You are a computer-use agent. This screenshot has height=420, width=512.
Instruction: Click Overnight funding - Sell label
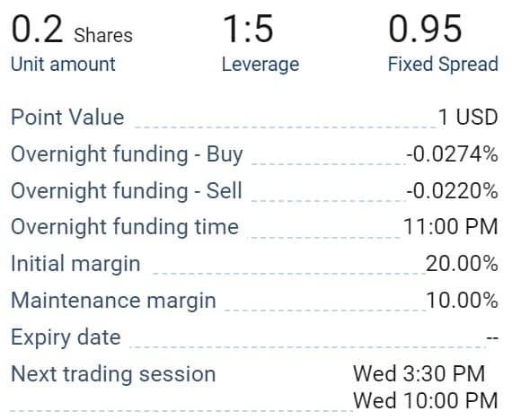[127, 191]
